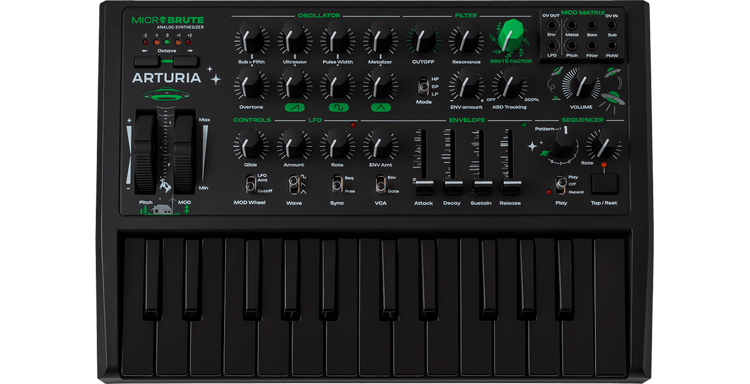Screen dimensions: 750x384
Task: Click the MicroBrute logo
Action: point(168,21)
